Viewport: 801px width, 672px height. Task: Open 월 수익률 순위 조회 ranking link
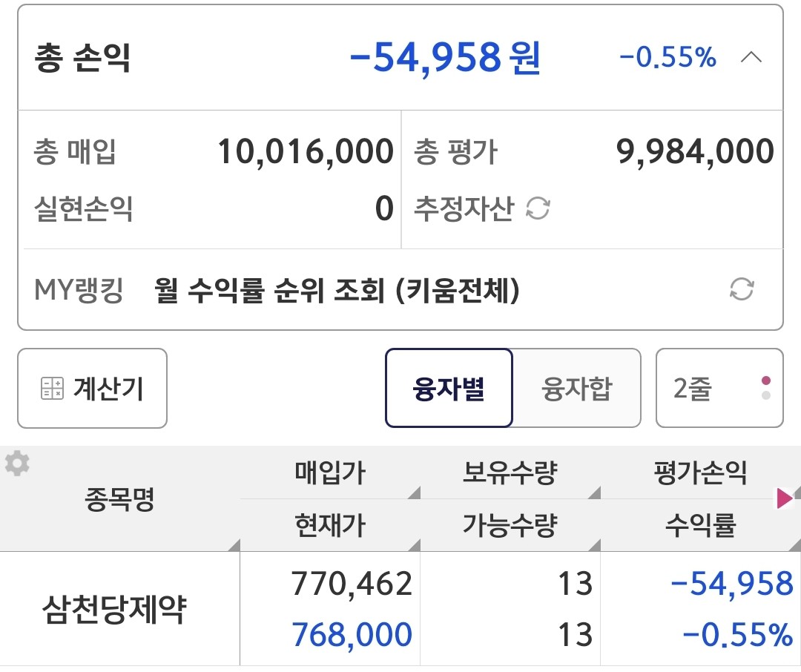337,290
